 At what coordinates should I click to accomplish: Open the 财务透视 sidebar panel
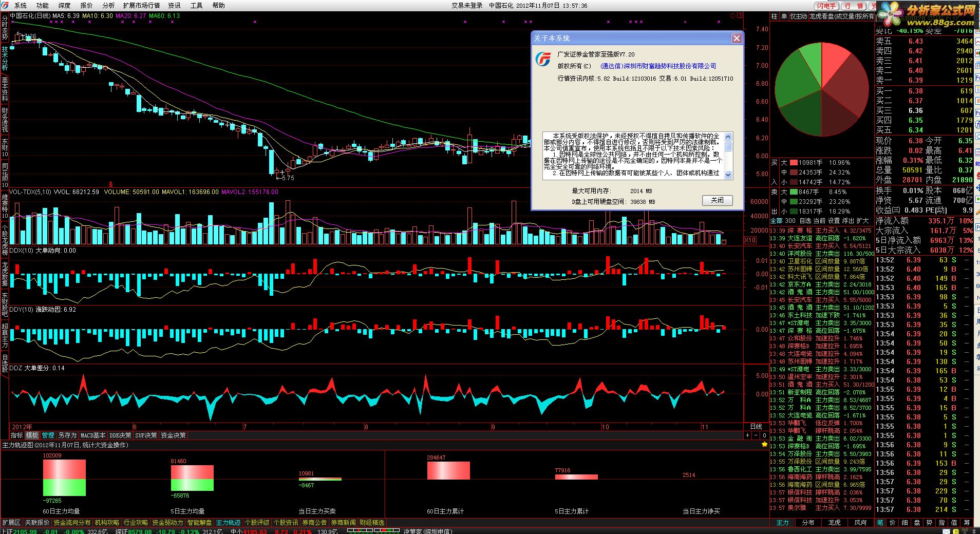click(5, 120)
